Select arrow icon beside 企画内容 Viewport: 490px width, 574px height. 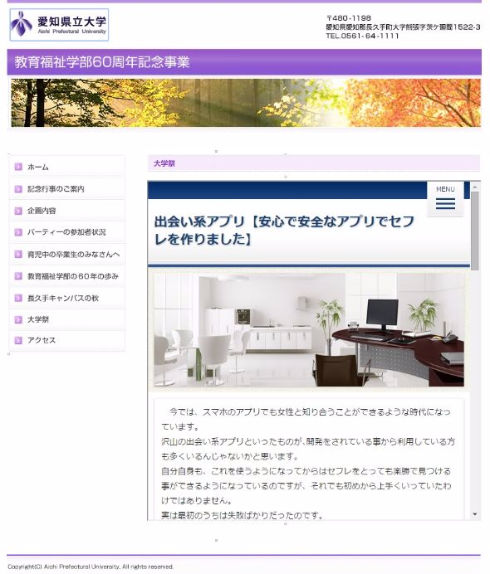18,211
